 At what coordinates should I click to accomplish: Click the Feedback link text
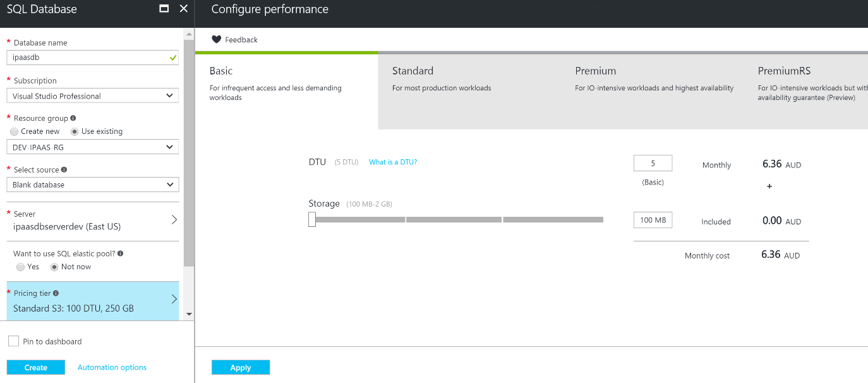click(x=241, y=40)
